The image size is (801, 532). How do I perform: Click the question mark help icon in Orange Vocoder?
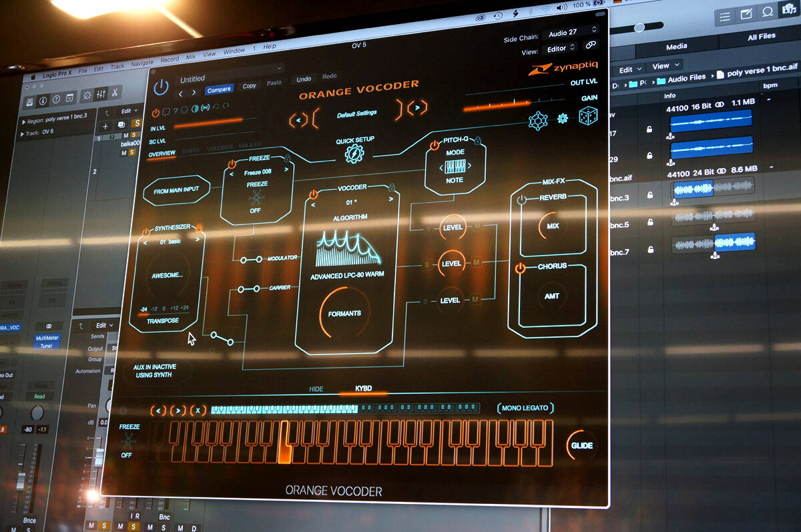[x=176, y=111]
